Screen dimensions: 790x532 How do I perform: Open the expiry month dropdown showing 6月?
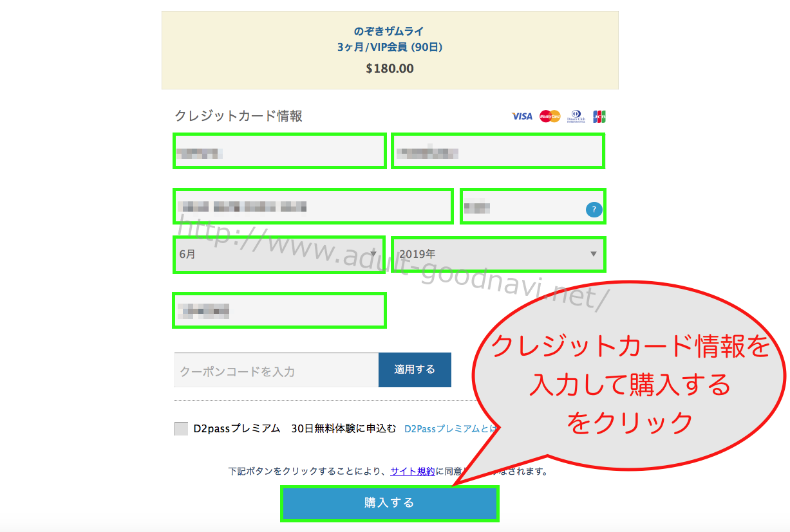(x=279, y=254)
